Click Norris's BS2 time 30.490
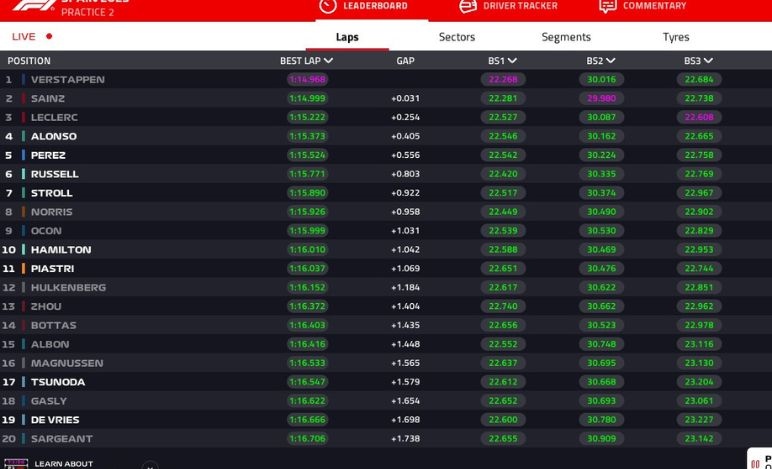Viewport: 772px width, 469px height. (601, 212)
